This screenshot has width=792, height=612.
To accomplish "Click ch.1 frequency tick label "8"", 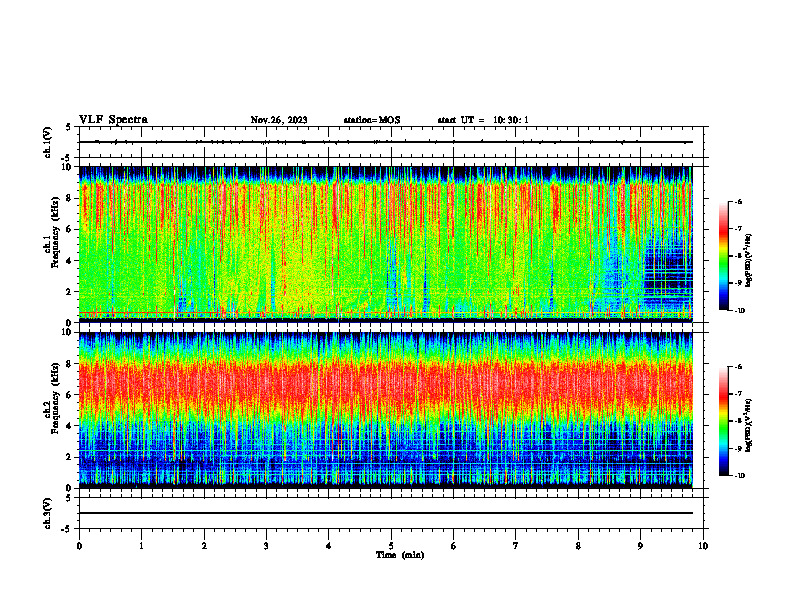I will pos(71,198).
